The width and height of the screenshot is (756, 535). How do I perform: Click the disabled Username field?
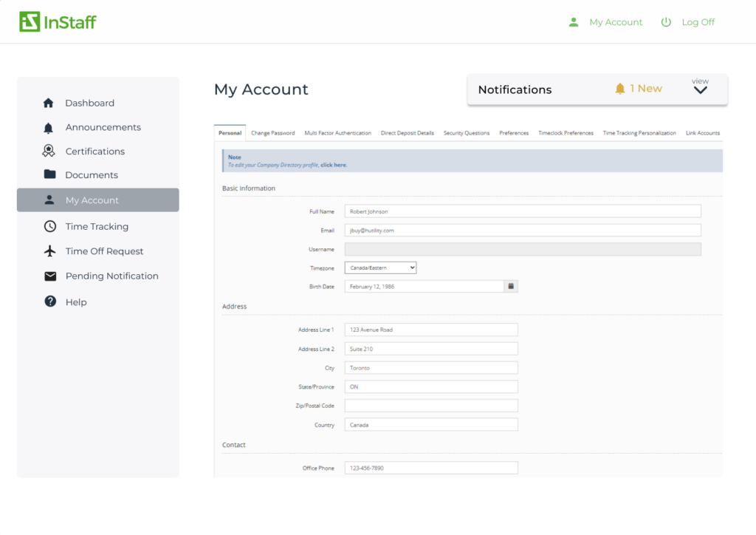pos(523,250)
